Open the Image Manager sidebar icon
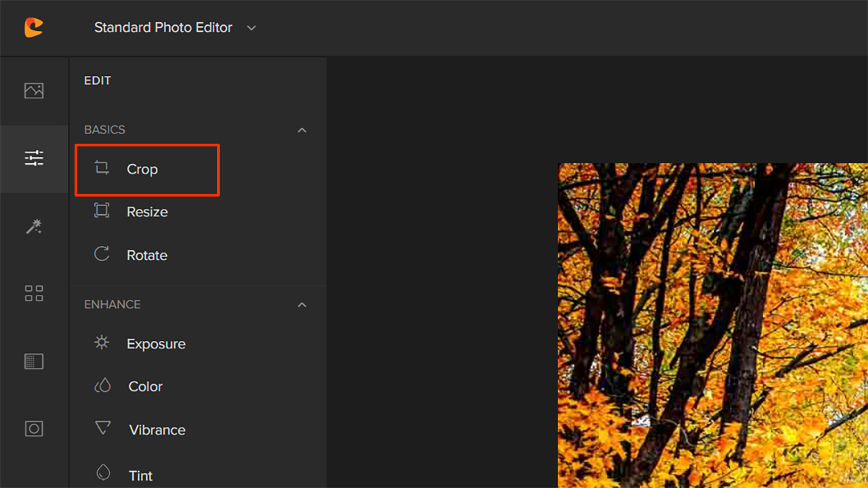 coord(34,91)
